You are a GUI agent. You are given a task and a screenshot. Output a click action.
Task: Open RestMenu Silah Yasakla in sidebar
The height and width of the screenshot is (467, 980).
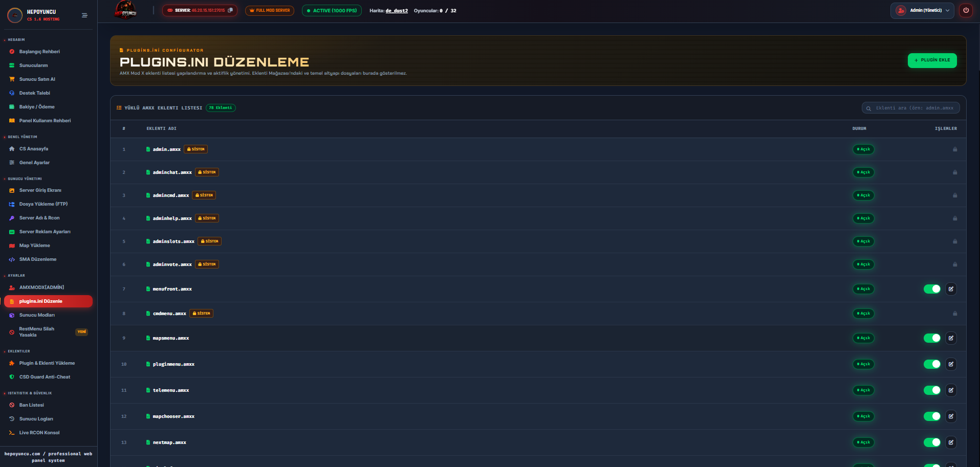[x=48, y=332]
